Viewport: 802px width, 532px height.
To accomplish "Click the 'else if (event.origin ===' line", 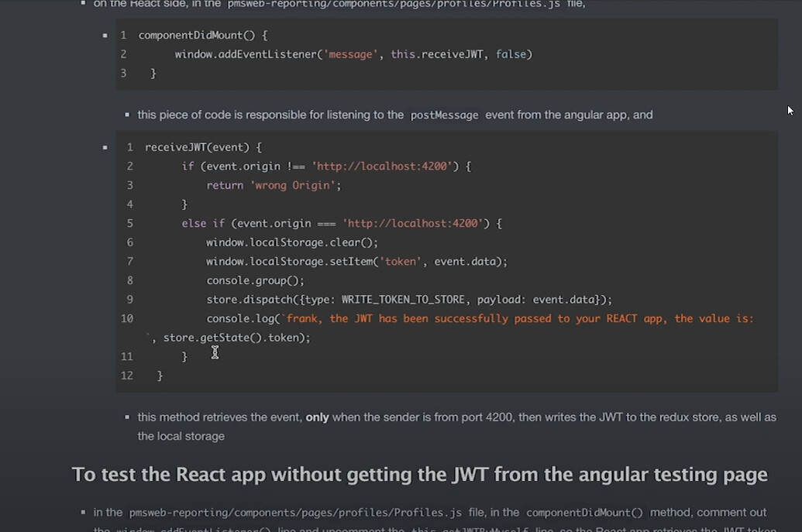I will point(342,223).
